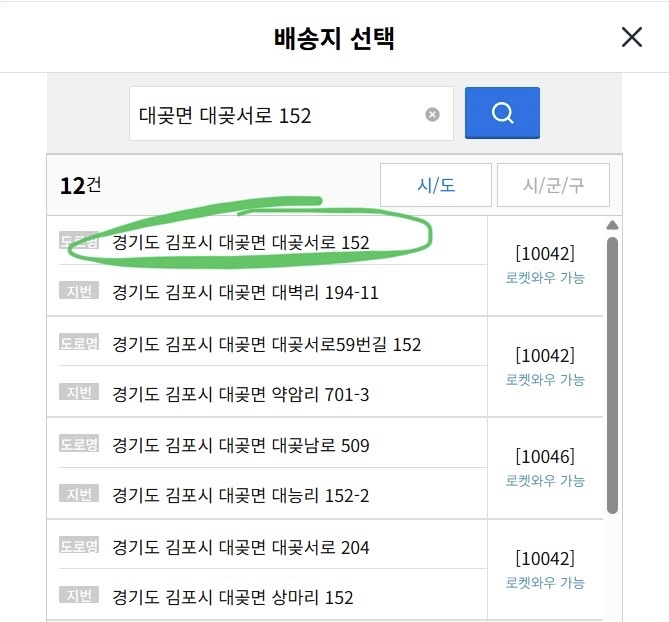Click the address search input field

[275, 115]
